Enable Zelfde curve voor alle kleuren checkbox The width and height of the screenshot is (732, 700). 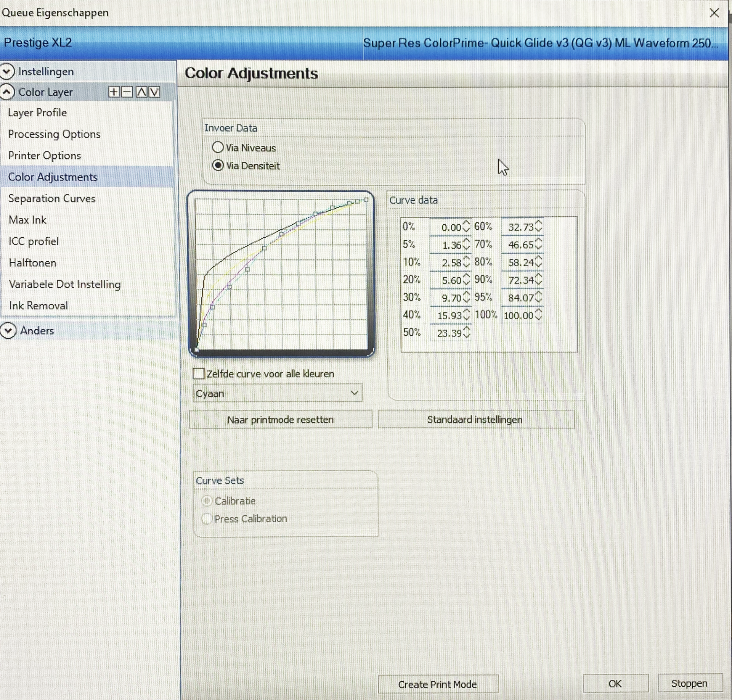pyautogui.click(x=199, y=373)
